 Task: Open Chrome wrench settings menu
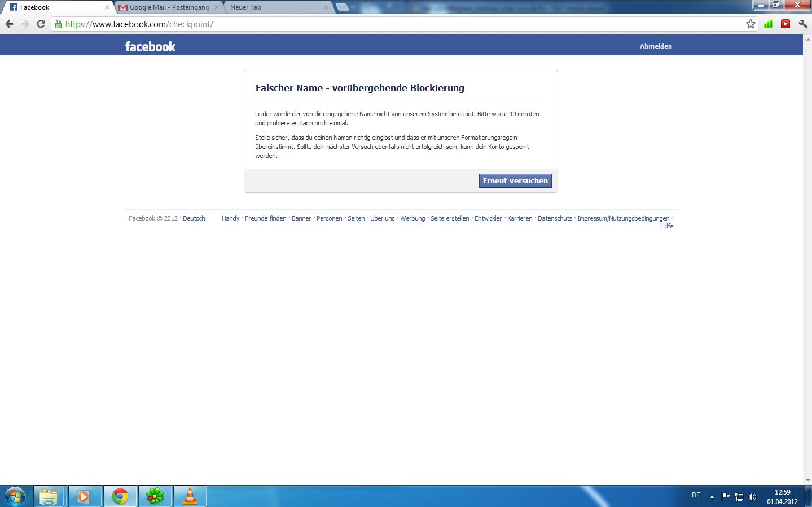[802, 24]
